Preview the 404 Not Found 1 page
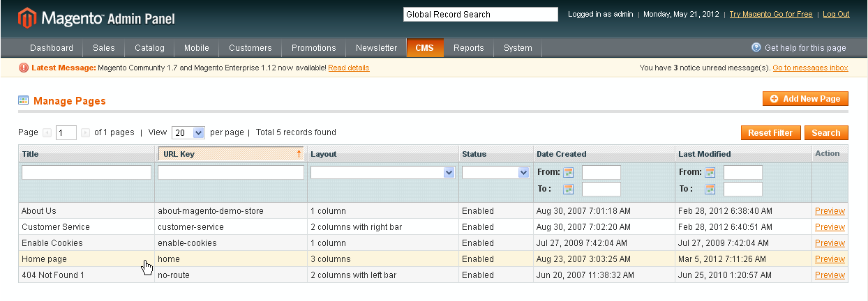 click(x=830, y=275)
